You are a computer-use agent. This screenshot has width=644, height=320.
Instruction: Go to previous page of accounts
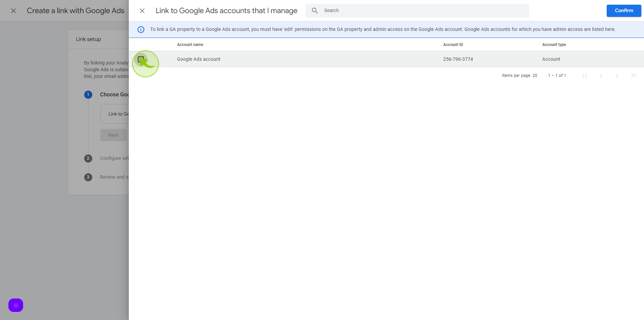click(601, 76)
